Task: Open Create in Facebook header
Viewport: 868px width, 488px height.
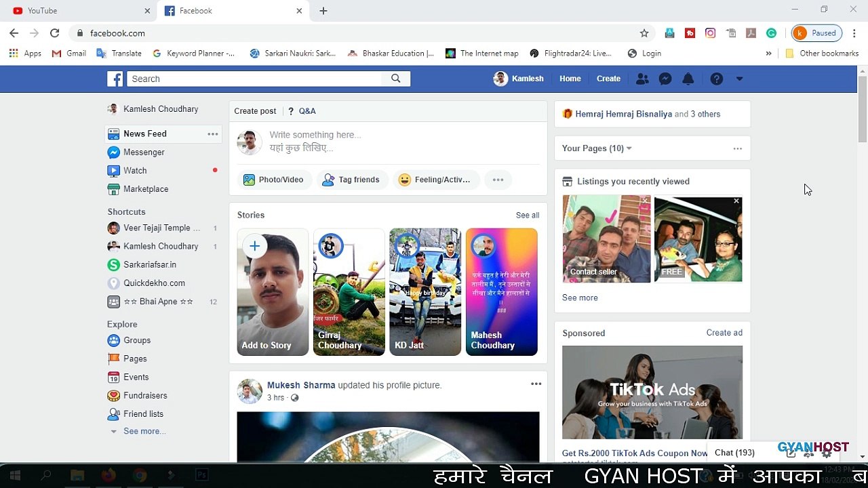Action: coord(608,79)
